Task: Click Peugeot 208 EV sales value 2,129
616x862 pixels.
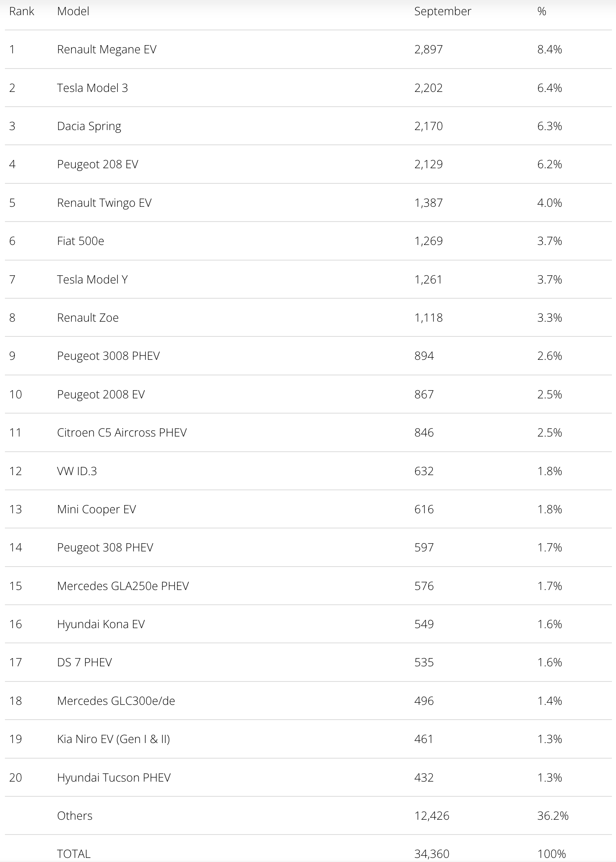Action: 428,165
